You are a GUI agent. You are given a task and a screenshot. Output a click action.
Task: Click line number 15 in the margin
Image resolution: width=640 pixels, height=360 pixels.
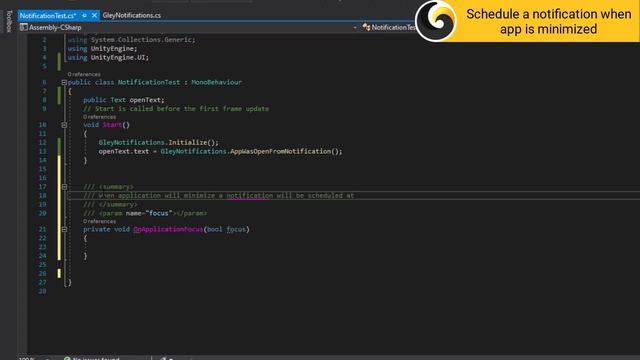(x=42, y=169)
